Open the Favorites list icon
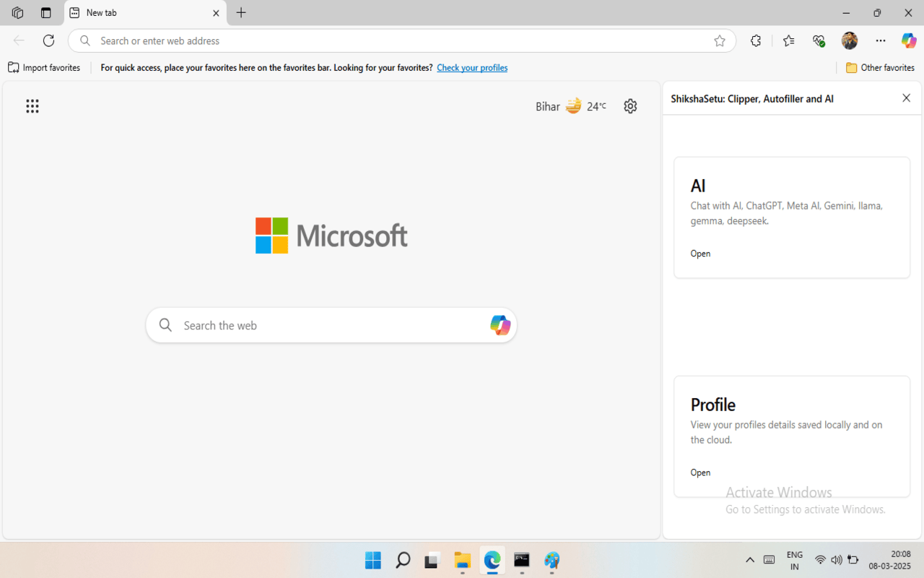The height and width of the screenshot is (578, 924). [788, 40]
